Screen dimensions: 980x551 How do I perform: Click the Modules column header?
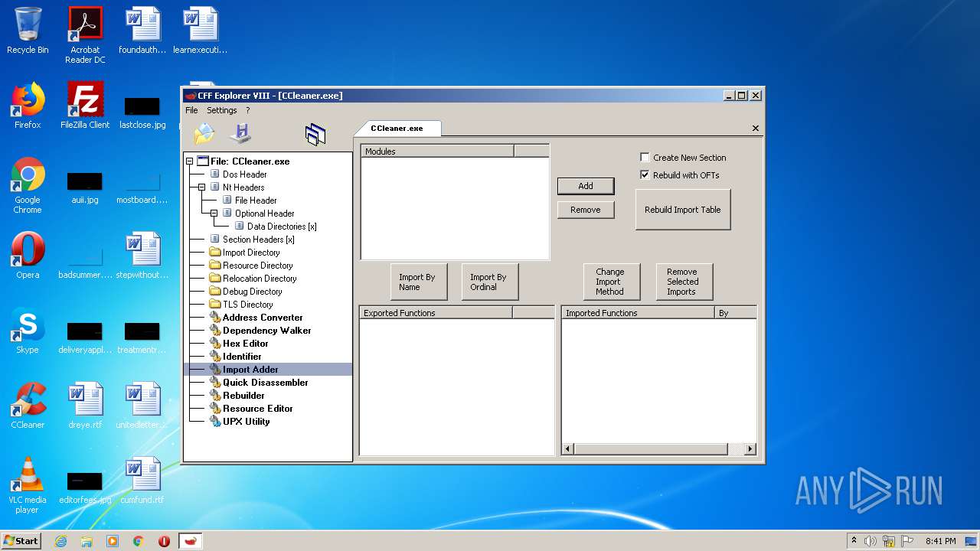point(438,152)
